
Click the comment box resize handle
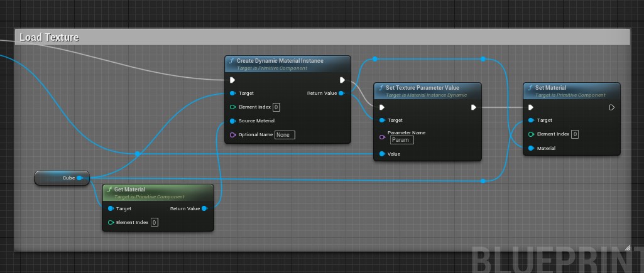(x=627, y=248)
